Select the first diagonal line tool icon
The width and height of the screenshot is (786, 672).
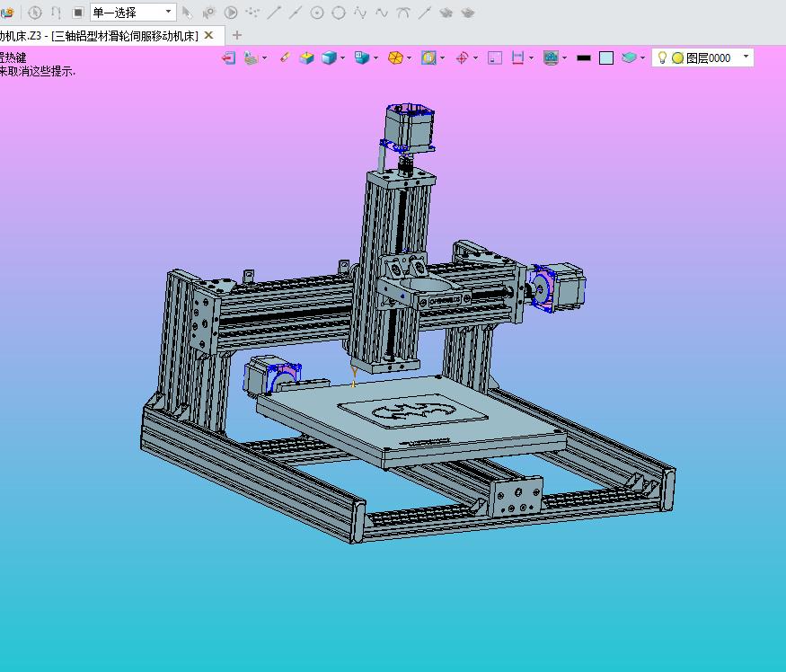point(274,12)
